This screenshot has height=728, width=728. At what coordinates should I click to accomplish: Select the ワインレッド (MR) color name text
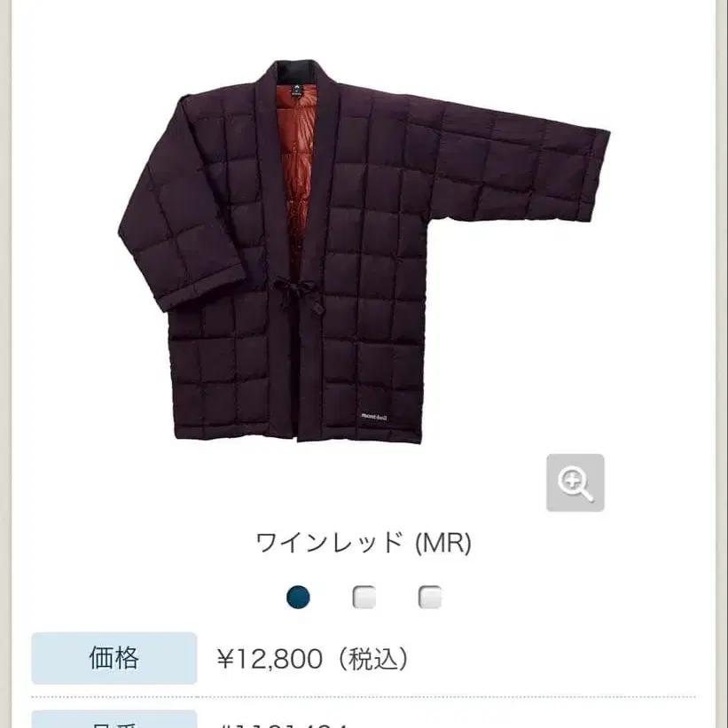click(364, 543)
